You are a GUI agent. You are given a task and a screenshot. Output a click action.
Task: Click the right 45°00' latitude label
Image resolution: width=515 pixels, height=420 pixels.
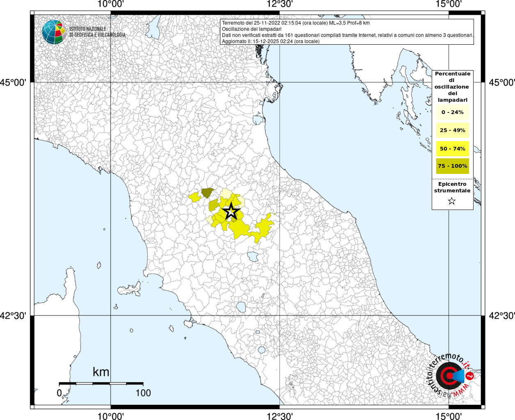point(501,82)
